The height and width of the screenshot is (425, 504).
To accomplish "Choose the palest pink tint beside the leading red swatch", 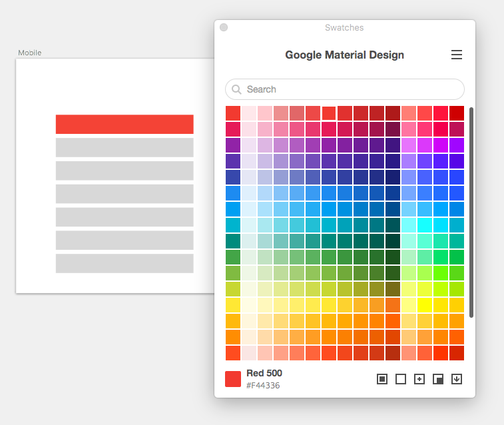I will (x=249, y=113).
